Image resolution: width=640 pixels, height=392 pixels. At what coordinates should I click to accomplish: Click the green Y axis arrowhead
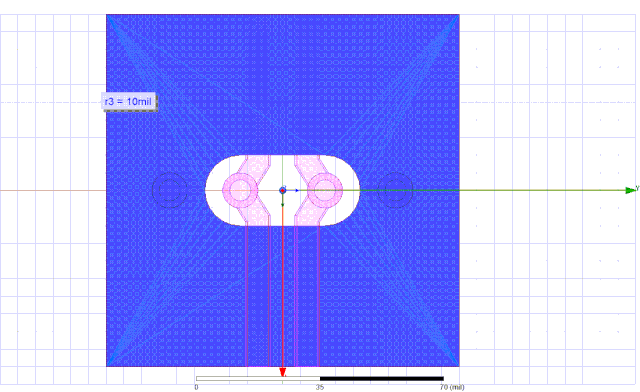click(631, 190)
